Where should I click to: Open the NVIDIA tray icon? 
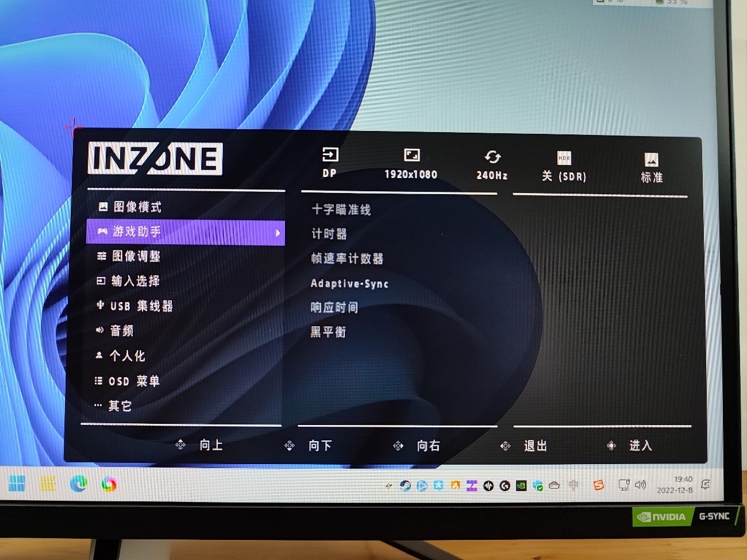[521, 486]
